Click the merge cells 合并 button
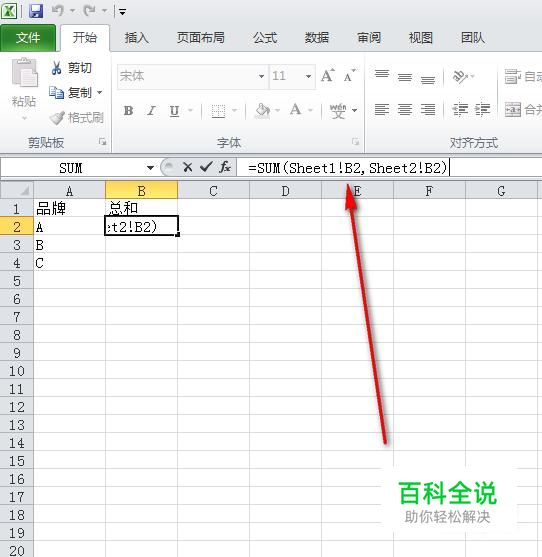Image resolution: width=542 pixels, height=557 pixels. pyautogui.click(x=523, y=109)
